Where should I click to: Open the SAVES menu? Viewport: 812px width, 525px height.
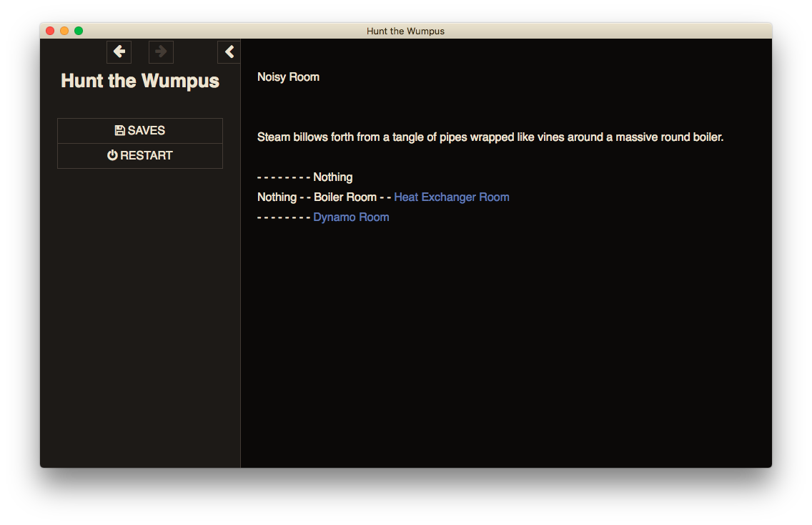click(140, 130)
